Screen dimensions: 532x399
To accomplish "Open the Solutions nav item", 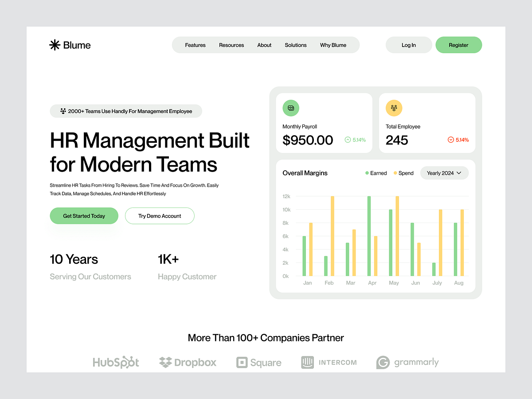I will [x=296, y=45].
